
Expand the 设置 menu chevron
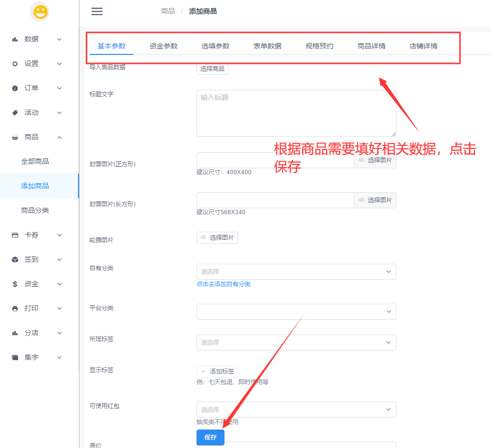(59, 64)
